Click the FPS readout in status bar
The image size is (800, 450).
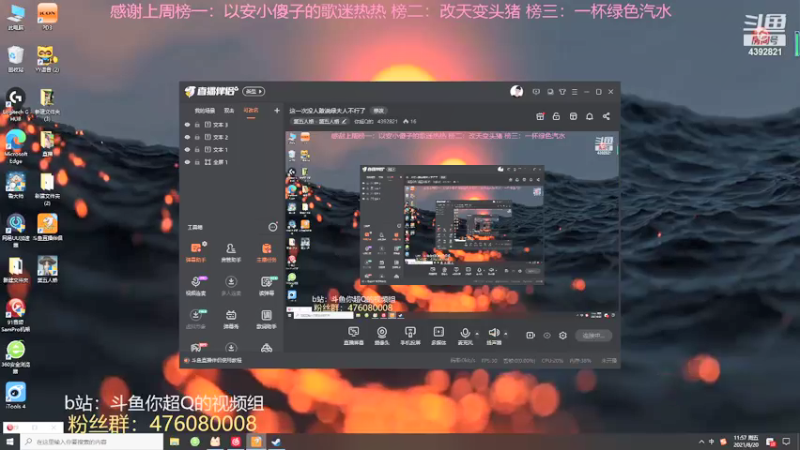489,360
